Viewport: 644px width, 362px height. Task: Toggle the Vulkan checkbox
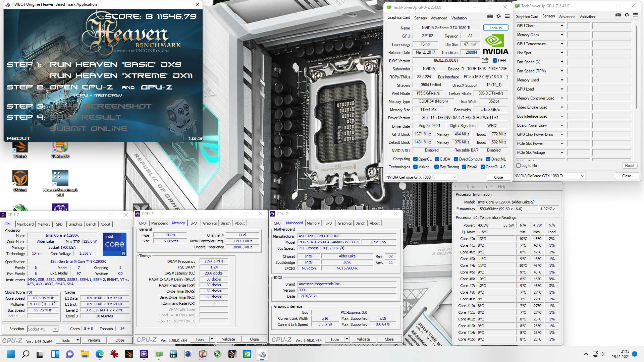[415, 167]
